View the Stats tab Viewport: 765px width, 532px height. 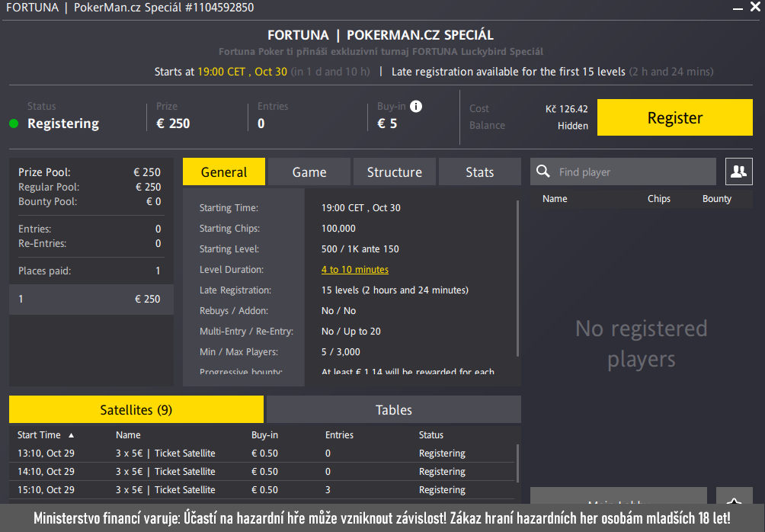click(479, 171)
